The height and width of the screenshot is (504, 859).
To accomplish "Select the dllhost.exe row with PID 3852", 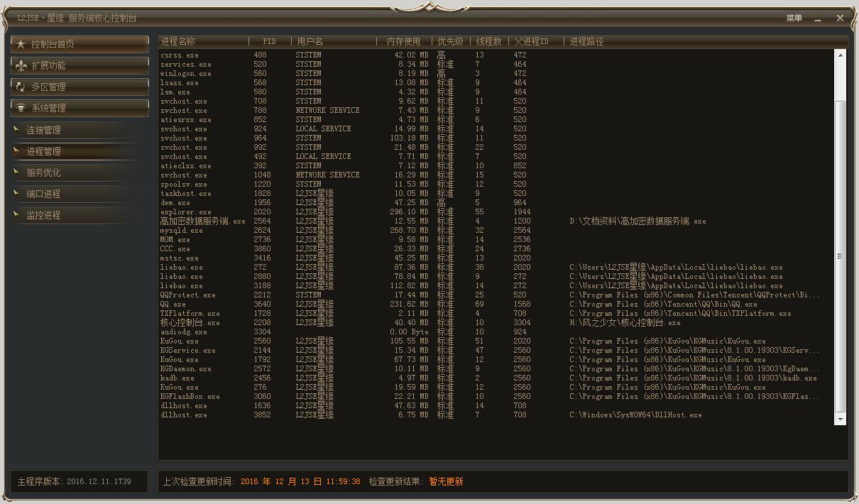I will pos(495,415).
